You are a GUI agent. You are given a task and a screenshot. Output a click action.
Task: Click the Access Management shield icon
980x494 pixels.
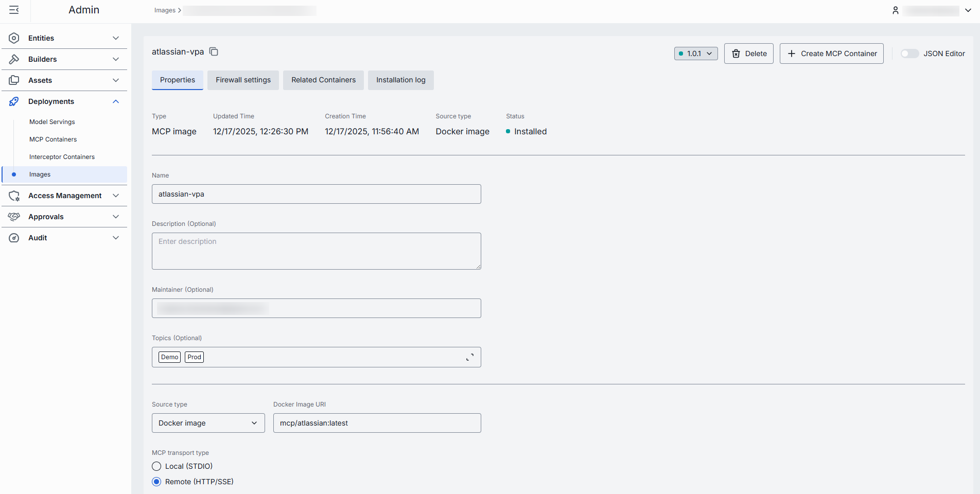[x=14, y=196]
